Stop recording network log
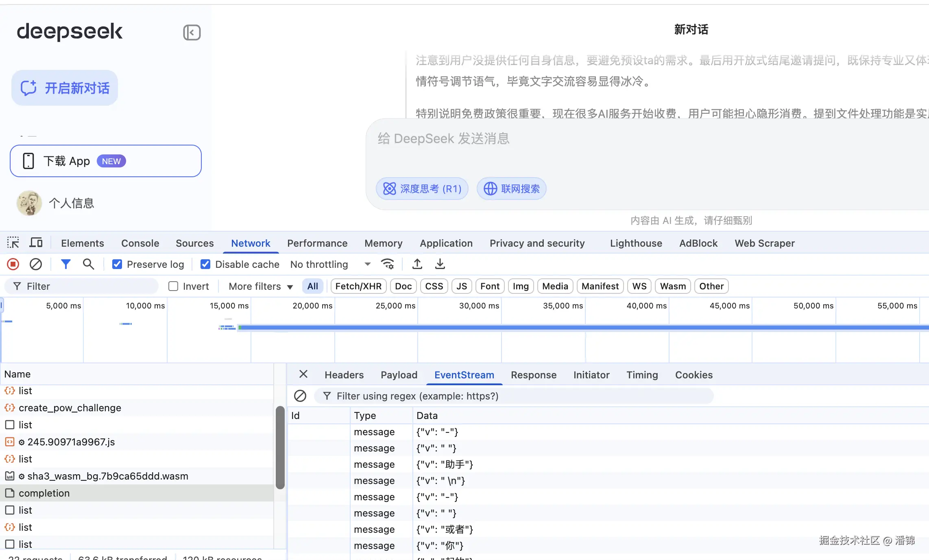The height and width of the screenshot is (560, 929). click(13, 265)
